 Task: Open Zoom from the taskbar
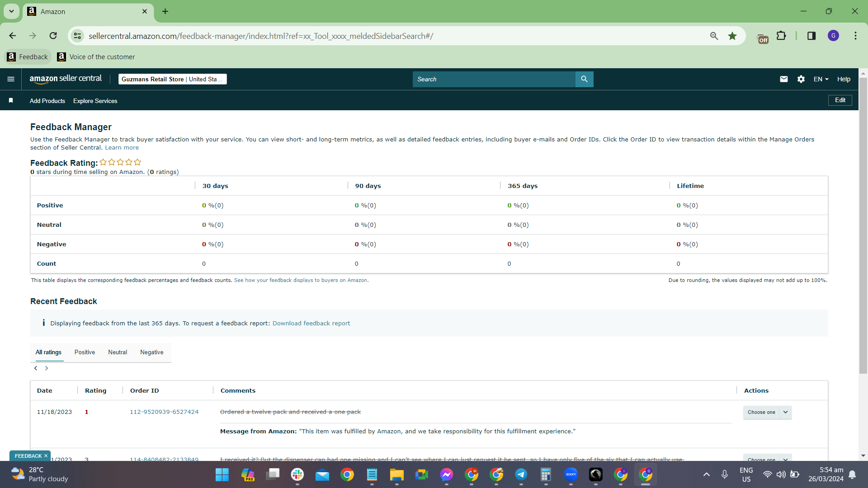571,474
